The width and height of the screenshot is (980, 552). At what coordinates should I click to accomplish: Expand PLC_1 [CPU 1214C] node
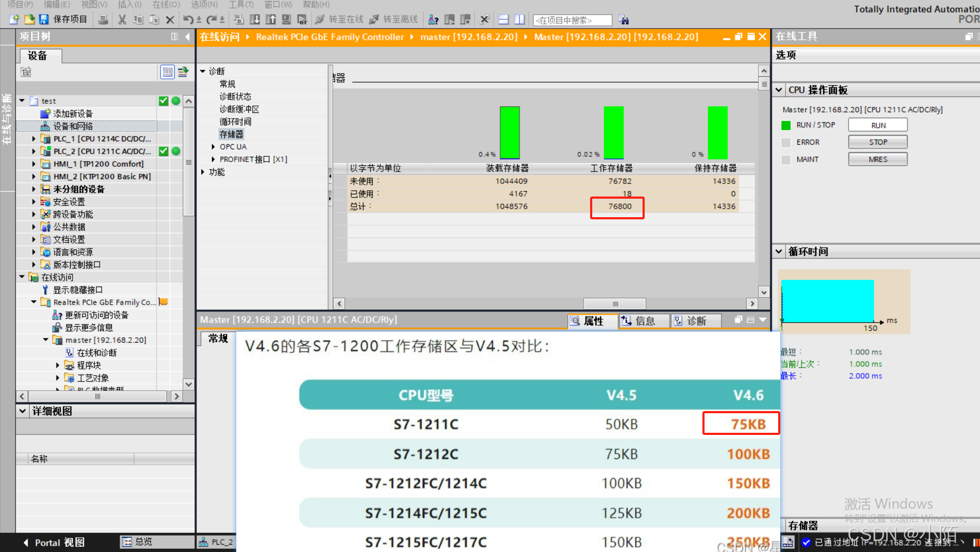coord(34,139)
